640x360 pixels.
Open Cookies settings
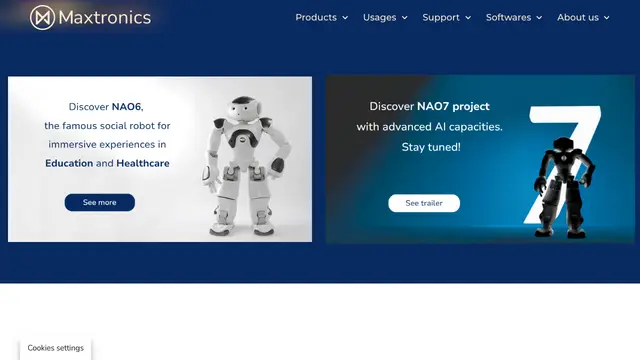click(x=56, y=348)
